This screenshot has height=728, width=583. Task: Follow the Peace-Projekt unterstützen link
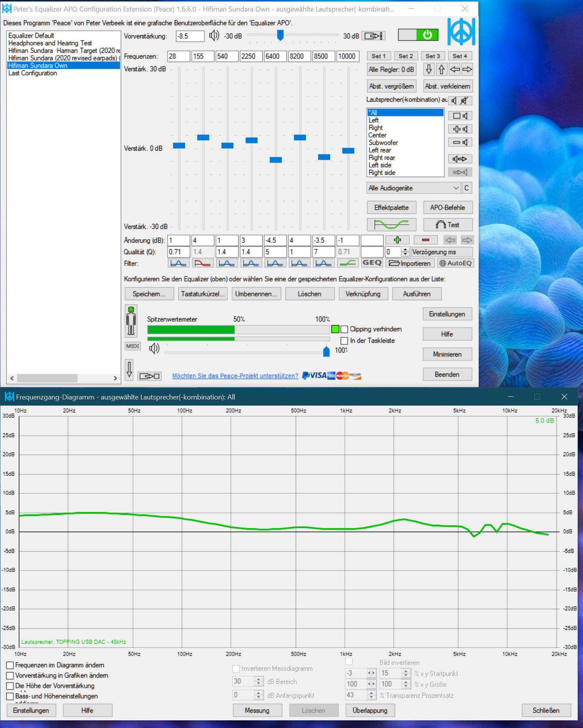point(235,376)
